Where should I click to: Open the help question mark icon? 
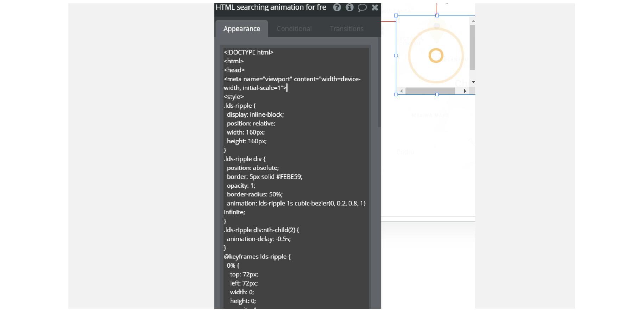(337, 7)
